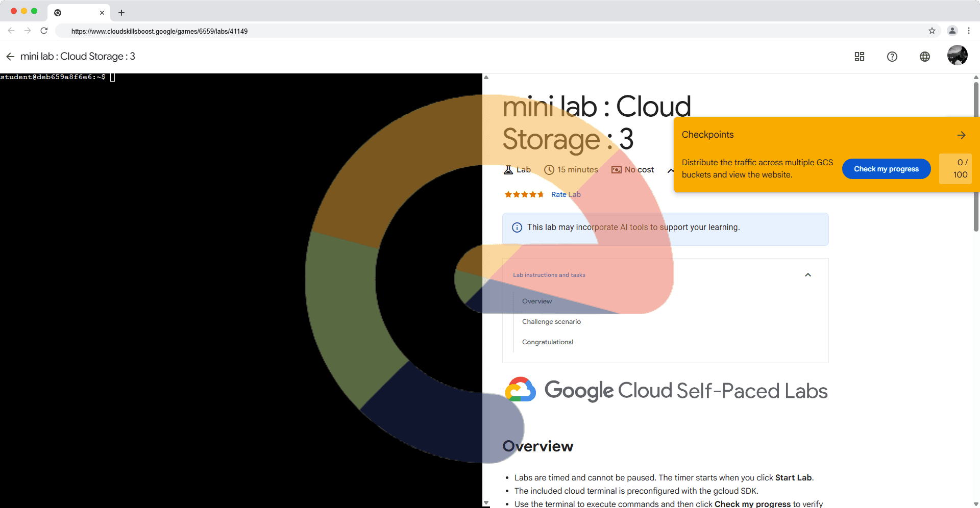Open the help question mark icon
Viewport: 980px width, 508px height.
pyautogui.click(x=892, y=57)
